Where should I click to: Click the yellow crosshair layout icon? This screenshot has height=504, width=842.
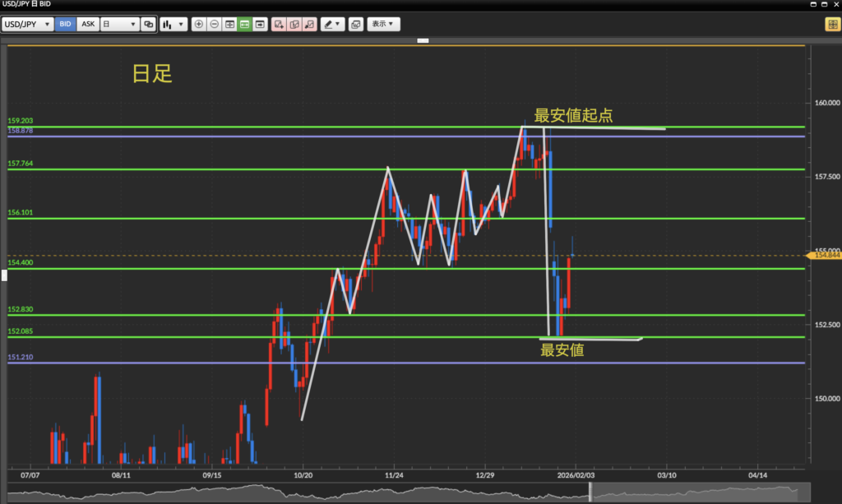[x=831, y=25]
